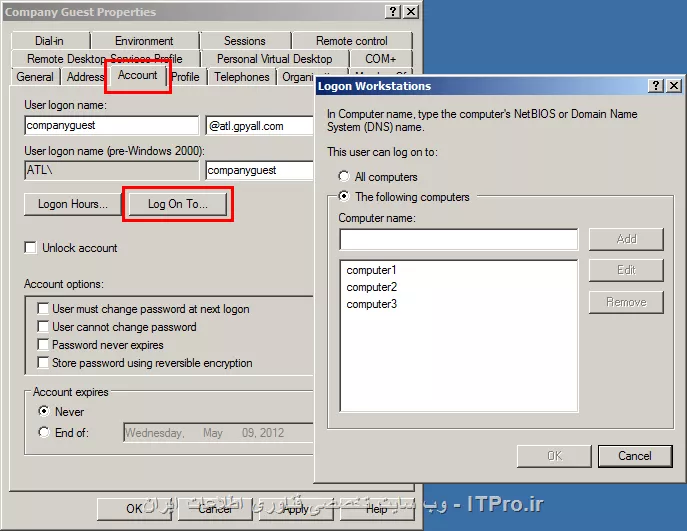The image size is (687, 531).
Task: Click OK in Logon Workstations dialog
Action: [554, 456]
